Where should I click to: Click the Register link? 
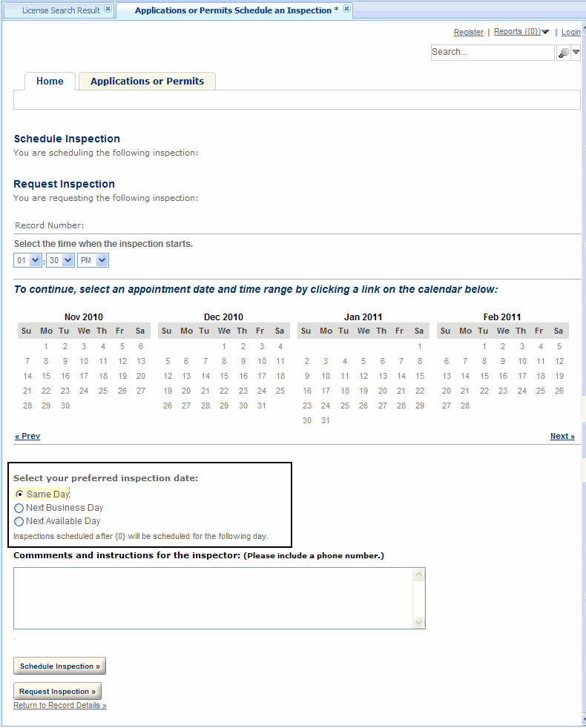[x=468, y=33]
